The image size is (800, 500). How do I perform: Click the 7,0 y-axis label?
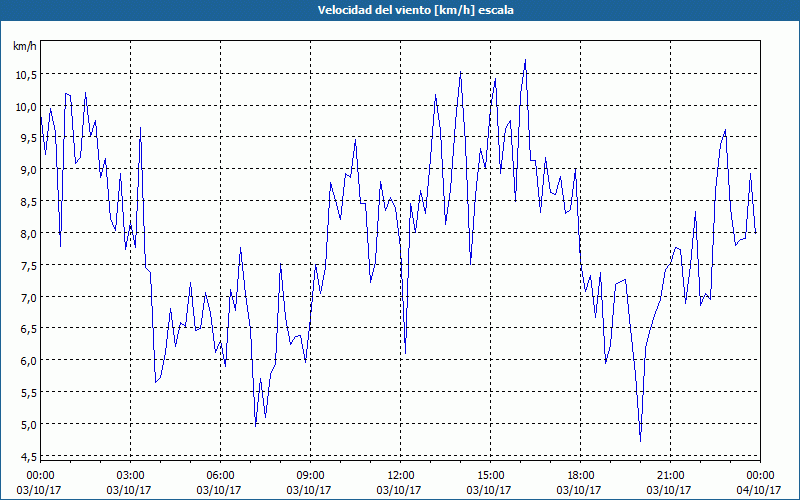pos(28,298)
